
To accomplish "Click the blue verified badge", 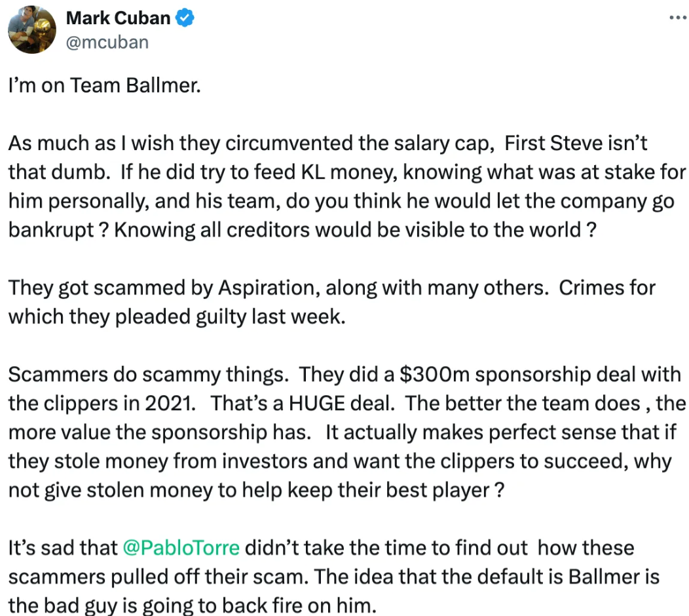I will click(186, 18).
